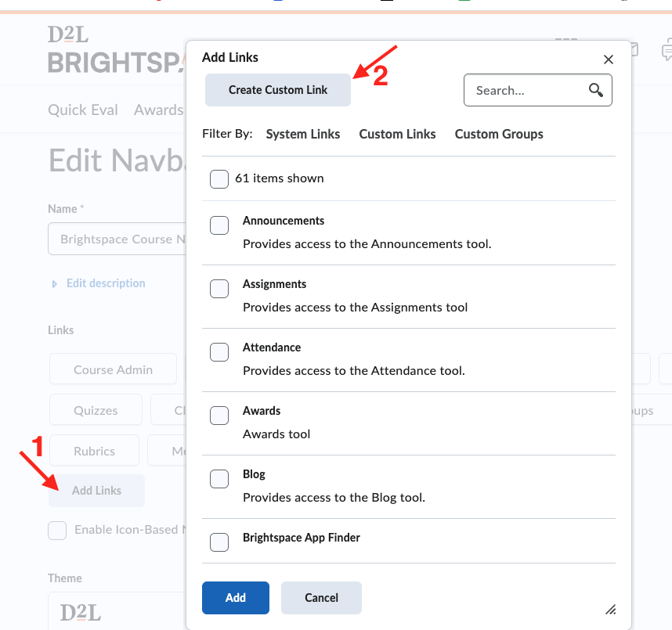Click Brightspace App Finder title
The width and height of the screenshot is (672, 630).
tap(302, 538)
